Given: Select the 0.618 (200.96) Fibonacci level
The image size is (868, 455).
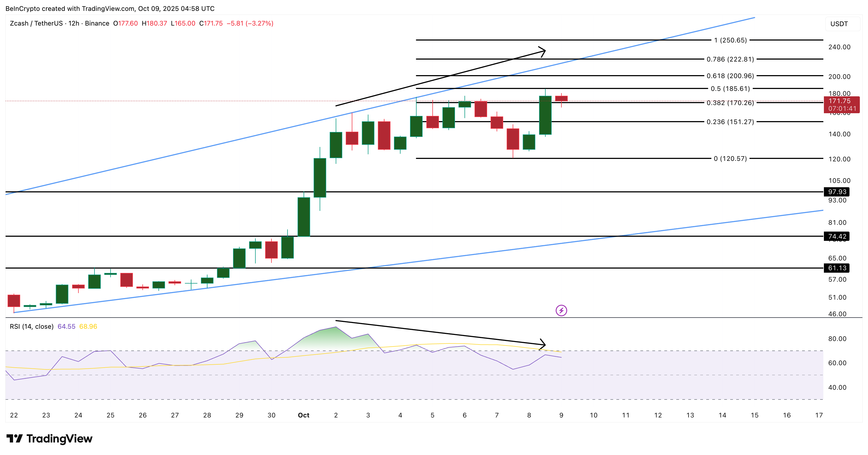Looking at the screenshot, I should click(730, 76).
